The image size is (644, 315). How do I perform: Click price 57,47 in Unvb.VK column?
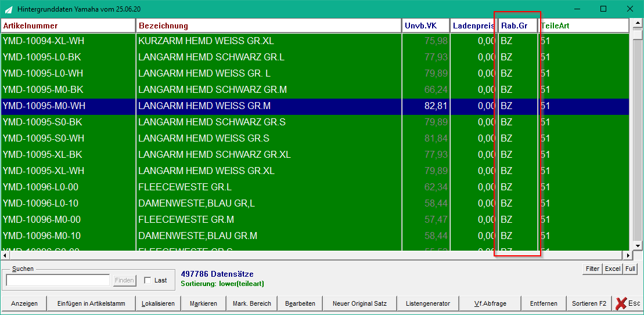point(436,220)
